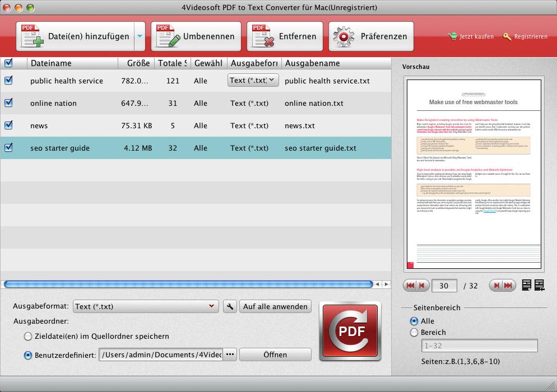Select 'Zieldatei(en) im Quellordner speichern' option

pos(28,337)
